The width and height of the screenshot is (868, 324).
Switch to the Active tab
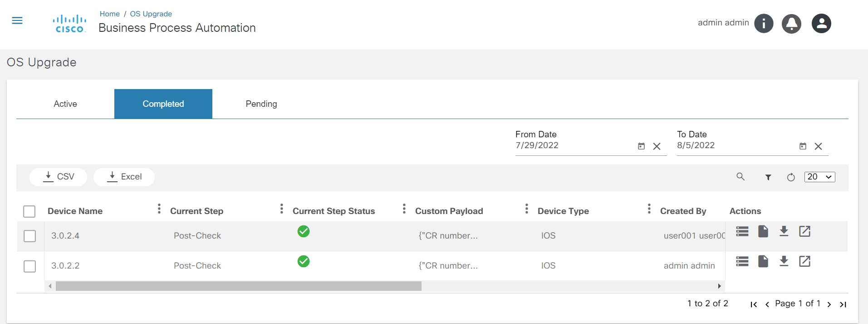pyautogui.click(x=65, y=104)
